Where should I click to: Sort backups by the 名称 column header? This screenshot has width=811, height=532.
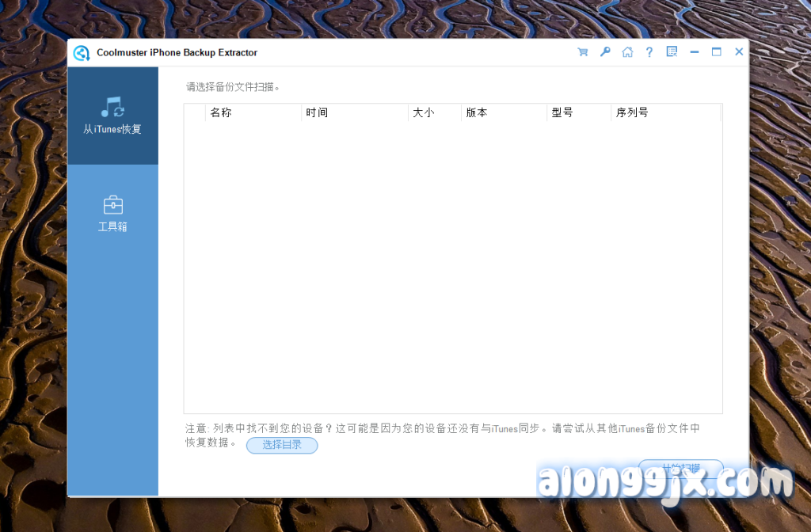253,112
